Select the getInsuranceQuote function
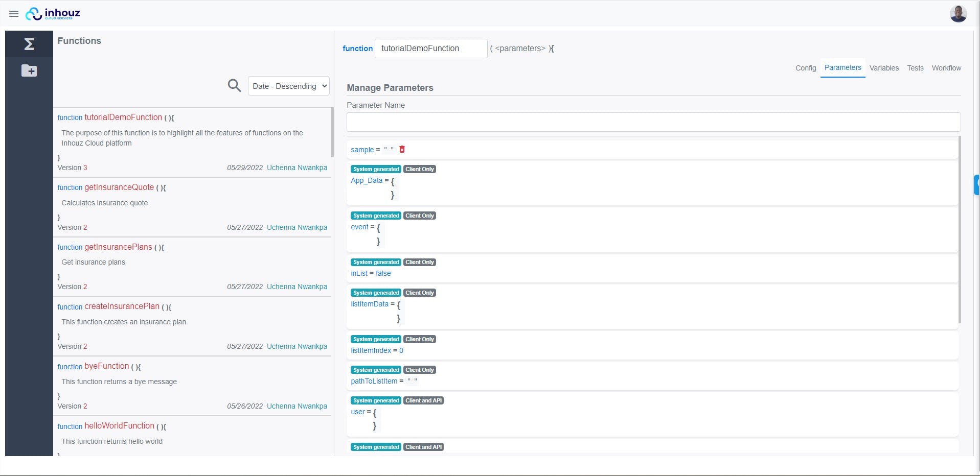Image resolution: width=980 pixels, height=476 pixels. (119, 187)
